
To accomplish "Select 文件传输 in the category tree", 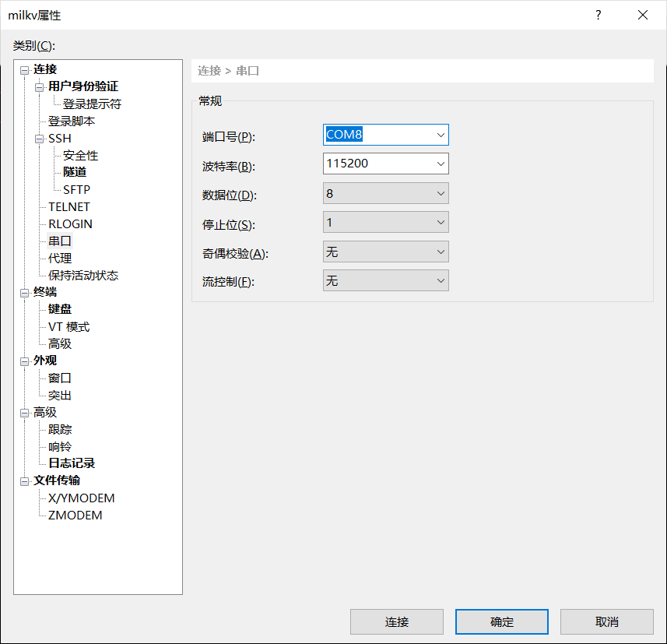I will click(57, 480).
